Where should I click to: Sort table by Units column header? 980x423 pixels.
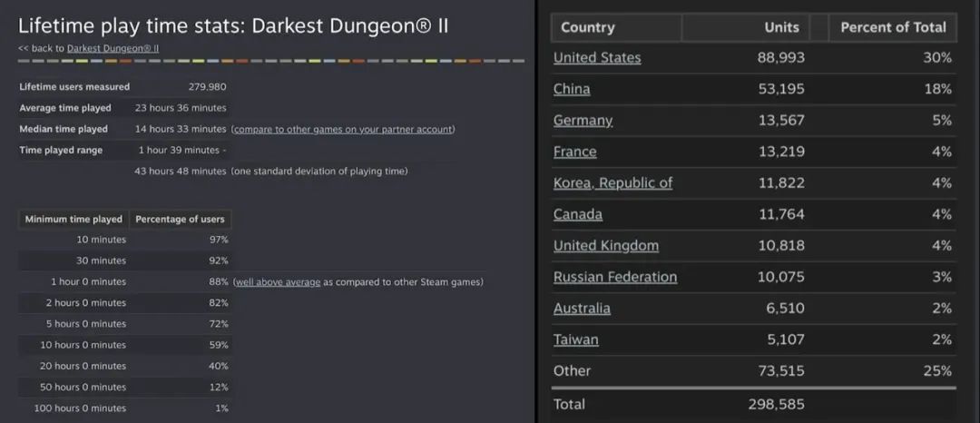click(781, 27)
